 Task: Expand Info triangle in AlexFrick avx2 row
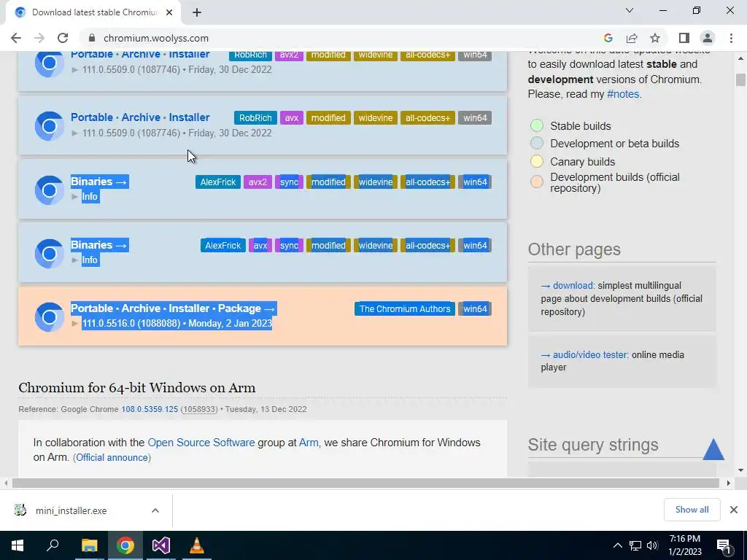tap(75, 196)
